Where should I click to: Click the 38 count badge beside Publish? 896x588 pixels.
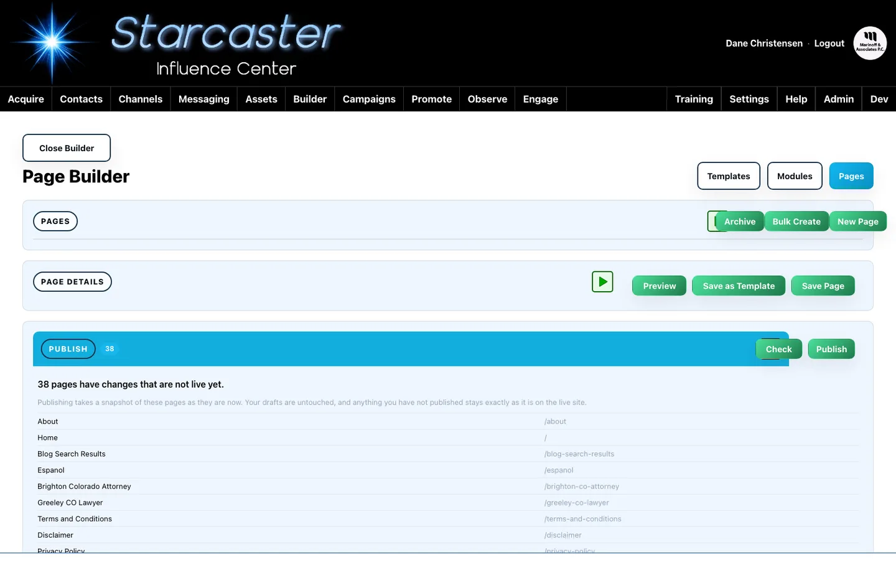click(x=110, y=349)
